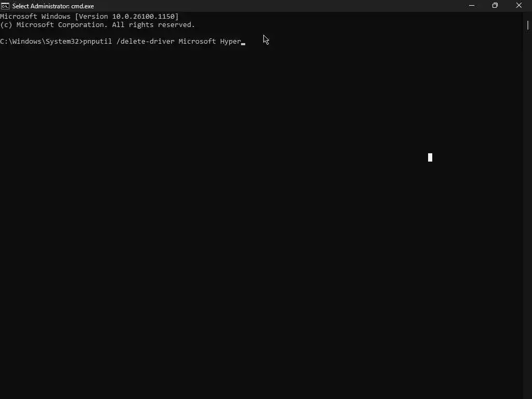Restore down the cmd.exe window

click(x=495, y=6)
